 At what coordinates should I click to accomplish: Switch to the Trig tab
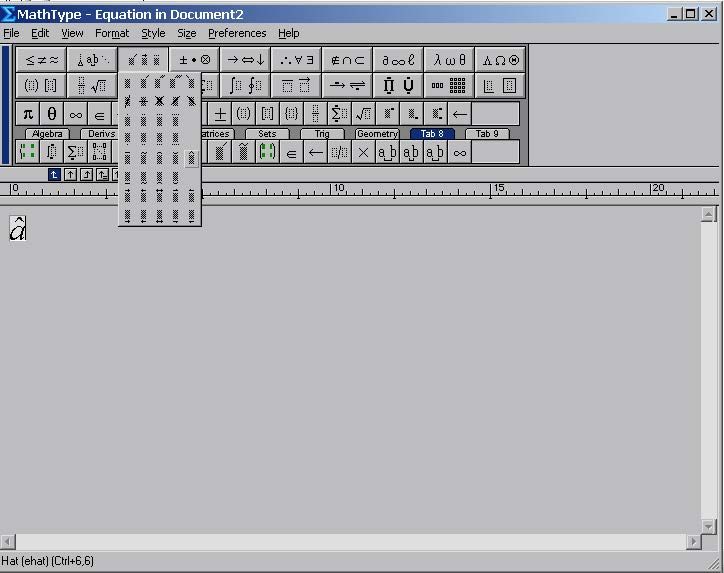point(322,134)
